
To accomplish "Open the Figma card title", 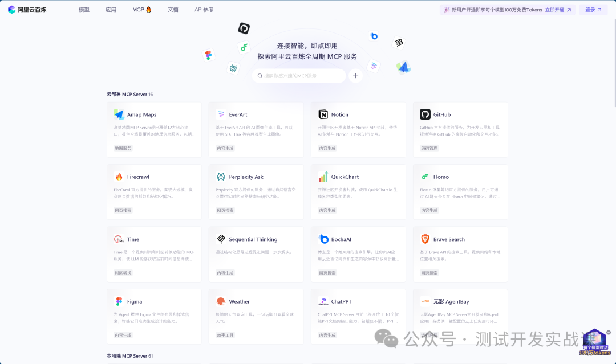I will 135,302.
